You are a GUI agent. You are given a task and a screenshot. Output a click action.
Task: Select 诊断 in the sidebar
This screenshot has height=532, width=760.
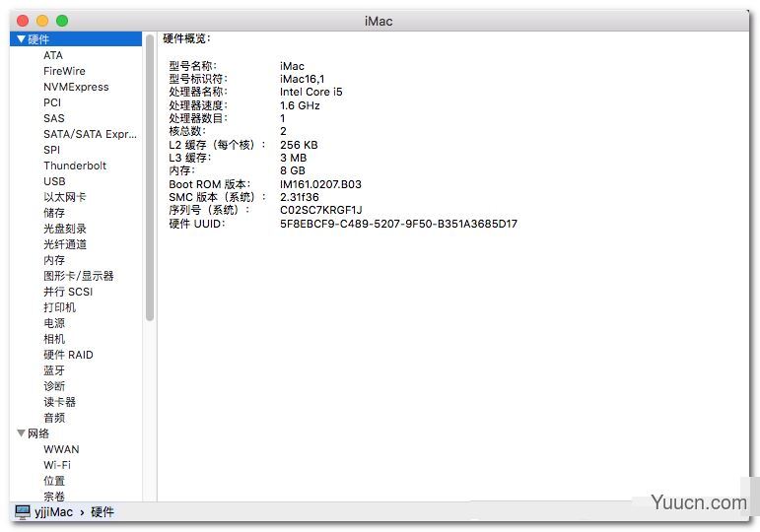pos(54,386)
